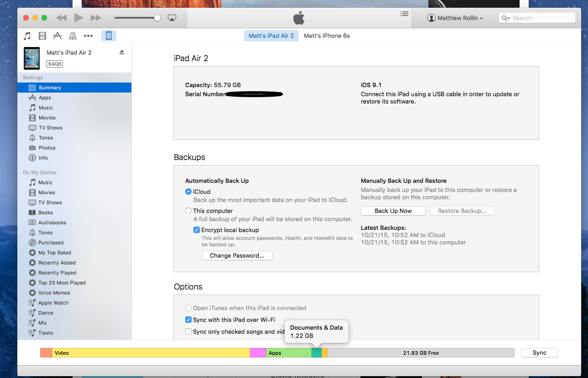Switch to Matt's iPhone 6s tab
The width and height of the screenshot is (588, 378).
(x=327, y=36)
